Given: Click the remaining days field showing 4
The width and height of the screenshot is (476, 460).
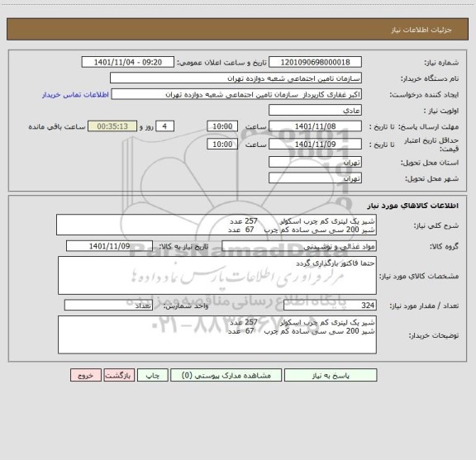Looking at the screenshot, I should point(164,126).
